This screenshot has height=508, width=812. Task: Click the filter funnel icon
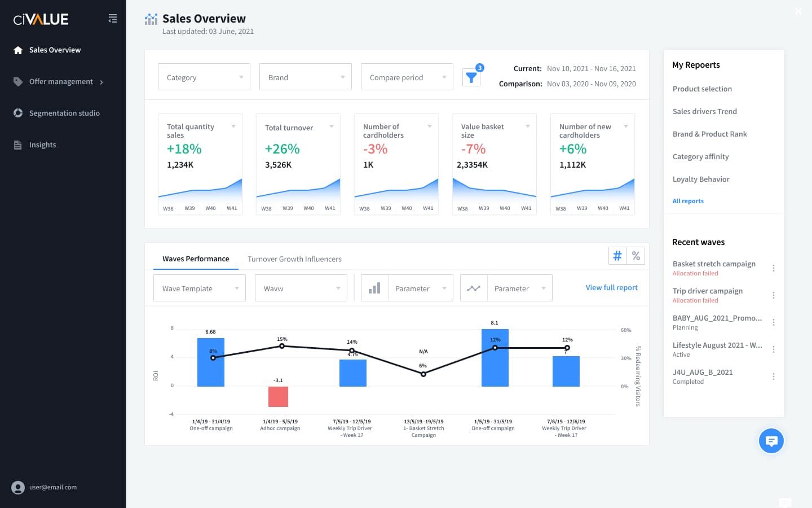coord(471,78)
